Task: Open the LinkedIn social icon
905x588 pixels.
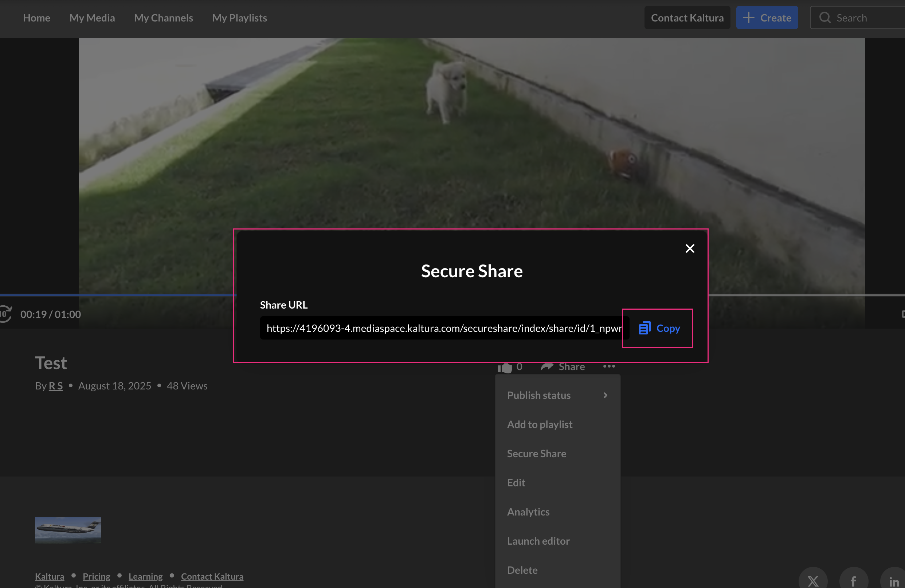Action: click(x=894, y=581)
